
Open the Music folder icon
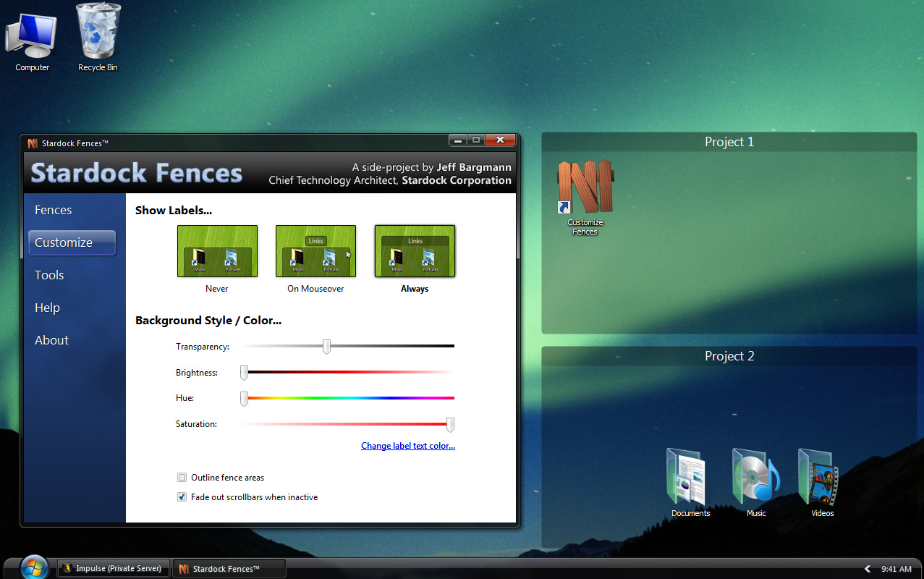(756, 481)
